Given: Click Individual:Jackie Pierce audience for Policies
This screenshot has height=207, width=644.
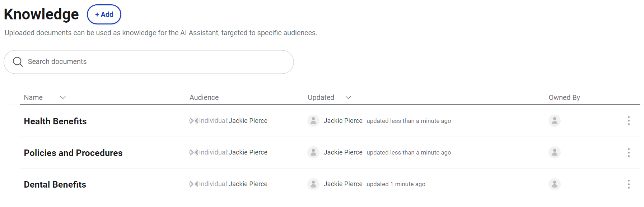Looking at the screenshot, I should (x=233, y=152).
